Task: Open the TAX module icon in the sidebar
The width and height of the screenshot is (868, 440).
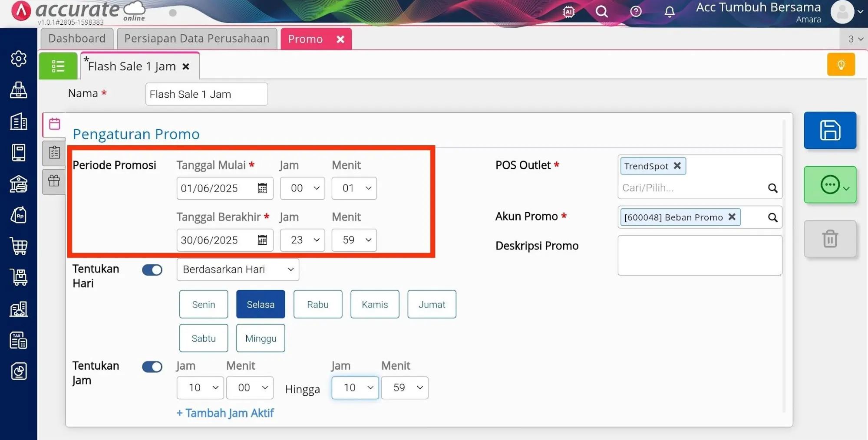Action: point(19,341)
